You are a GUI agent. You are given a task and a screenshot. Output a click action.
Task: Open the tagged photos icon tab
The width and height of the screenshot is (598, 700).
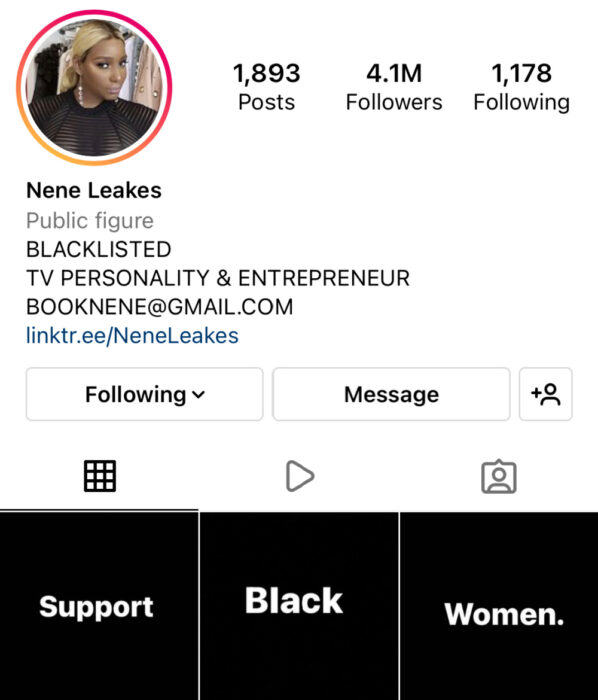click(499, 476)
